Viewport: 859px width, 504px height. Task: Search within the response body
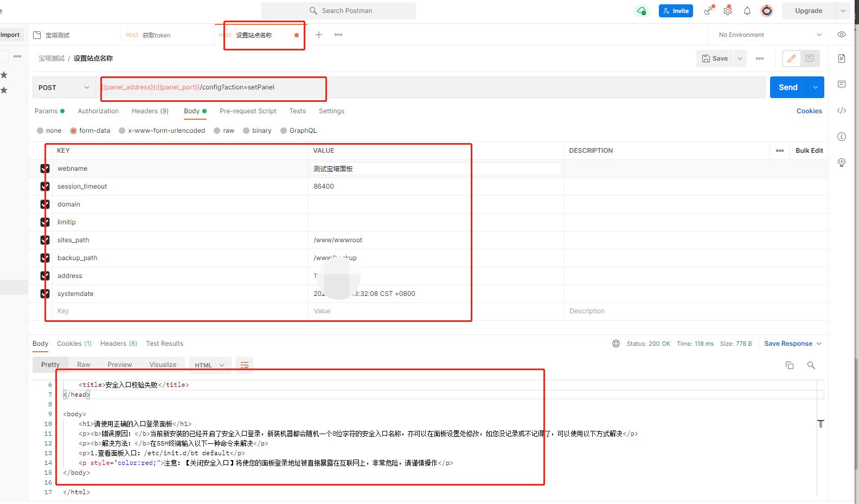(x=811, y=365)
